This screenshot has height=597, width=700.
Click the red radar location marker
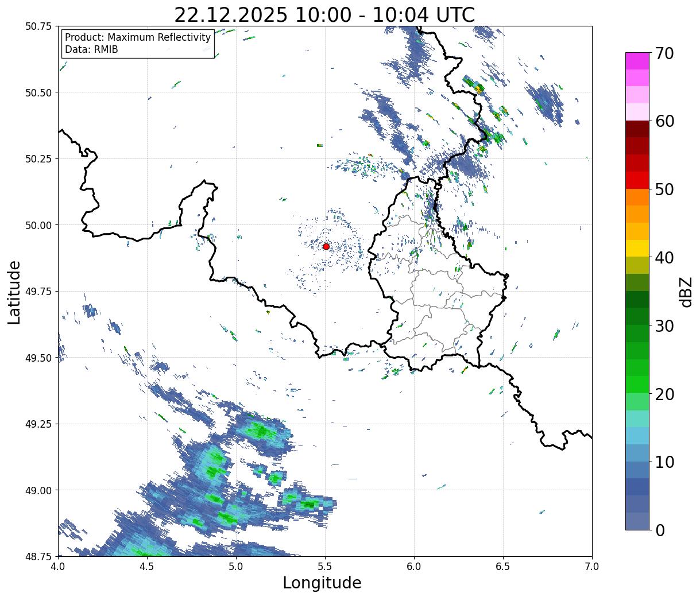click(x=326, y=246)
